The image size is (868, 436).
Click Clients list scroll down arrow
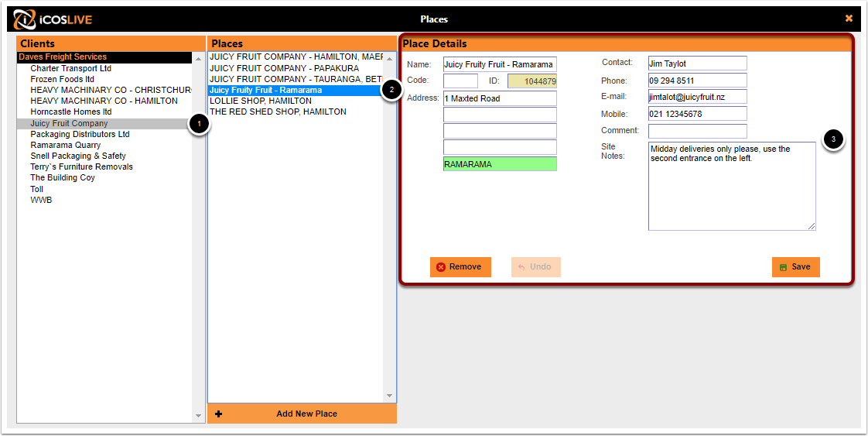click(198, 416)
